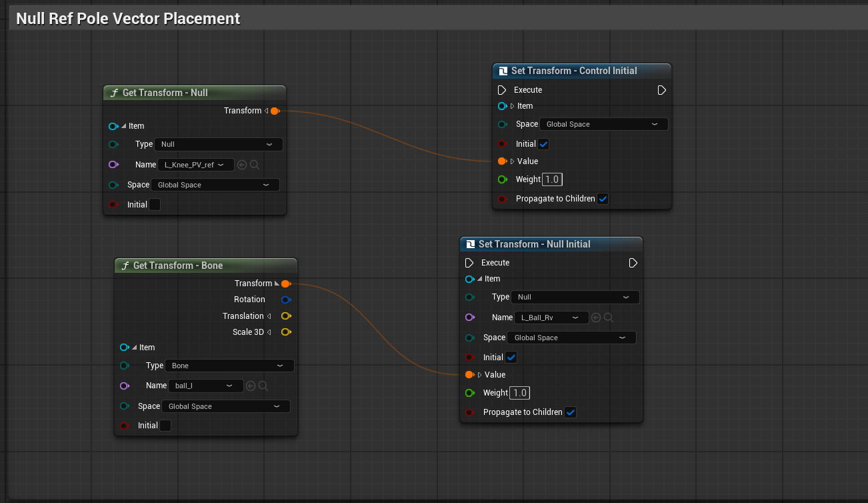Click the use-selected arrow icon next to L_Ball_Rv
The height and width of the screenshot is (503, 868).
(x=597, y=318)
